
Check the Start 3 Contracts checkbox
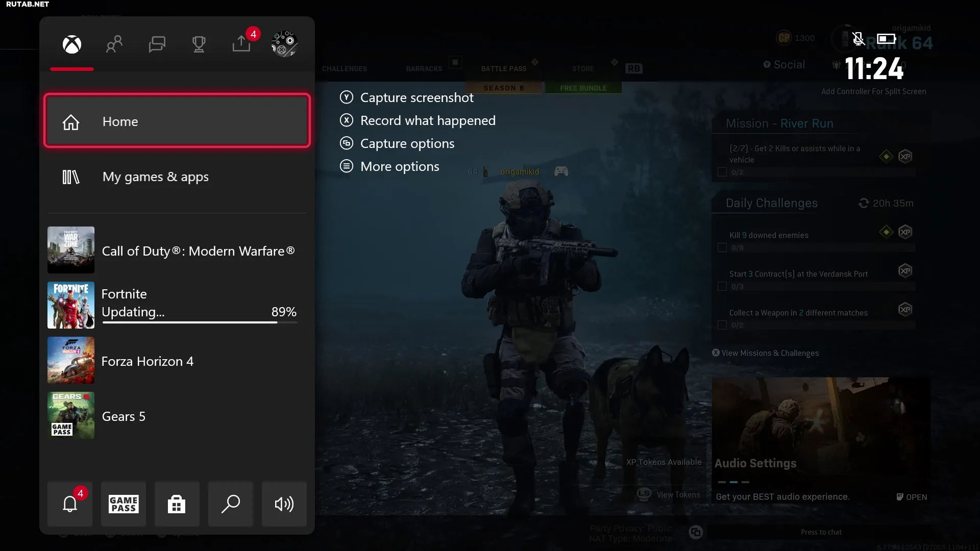click(x=722, y=287)
